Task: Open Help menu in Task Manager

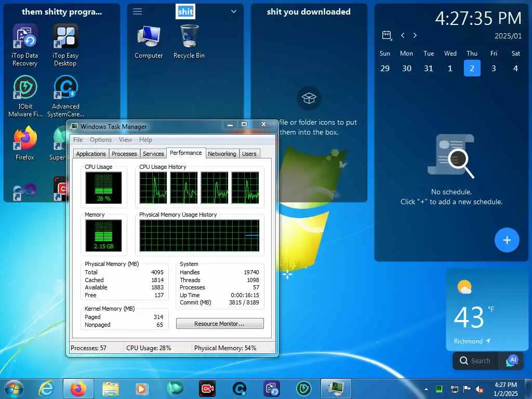Action: click(145, 140)
